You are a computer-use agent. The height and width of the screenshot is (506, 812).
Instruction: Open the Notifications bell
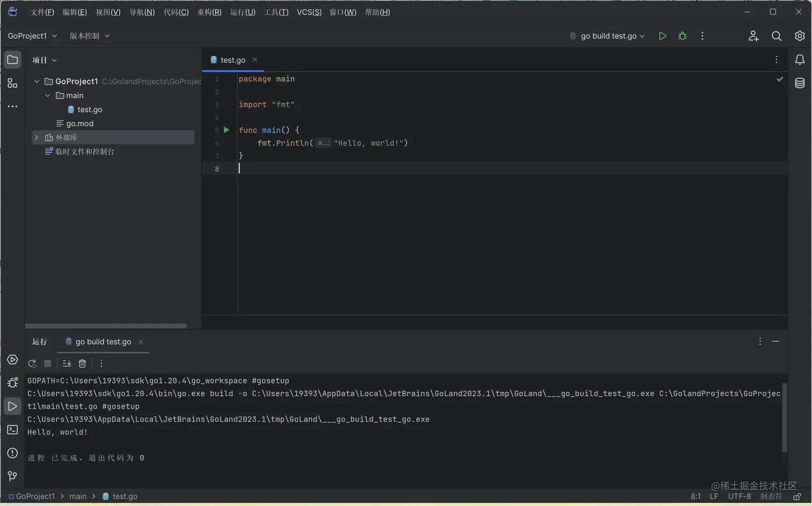[800, 60]
